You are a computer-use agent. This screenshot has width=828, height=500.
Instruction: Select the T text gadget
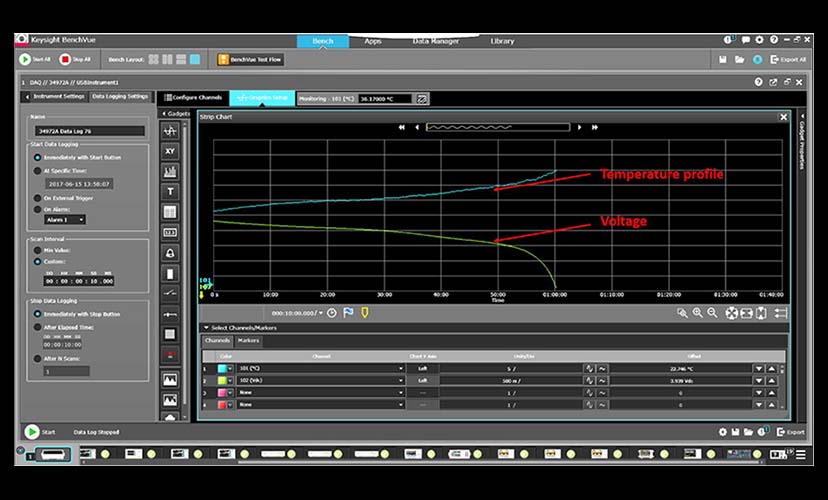point(170,192)
